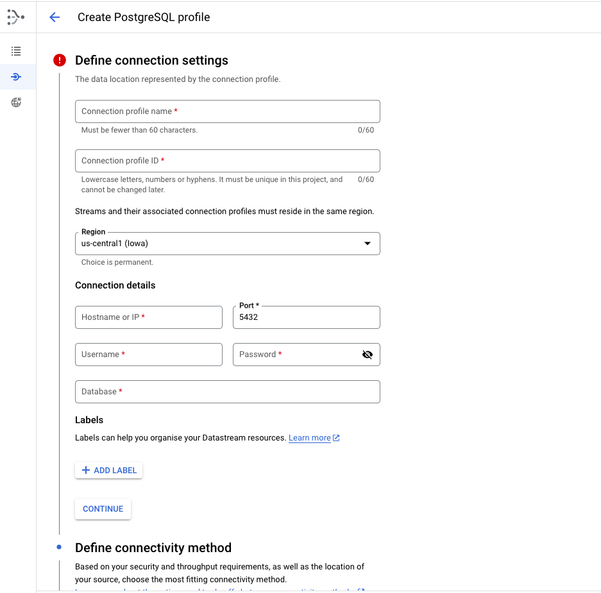Open the Region dropdown

(x=228, y=243)
